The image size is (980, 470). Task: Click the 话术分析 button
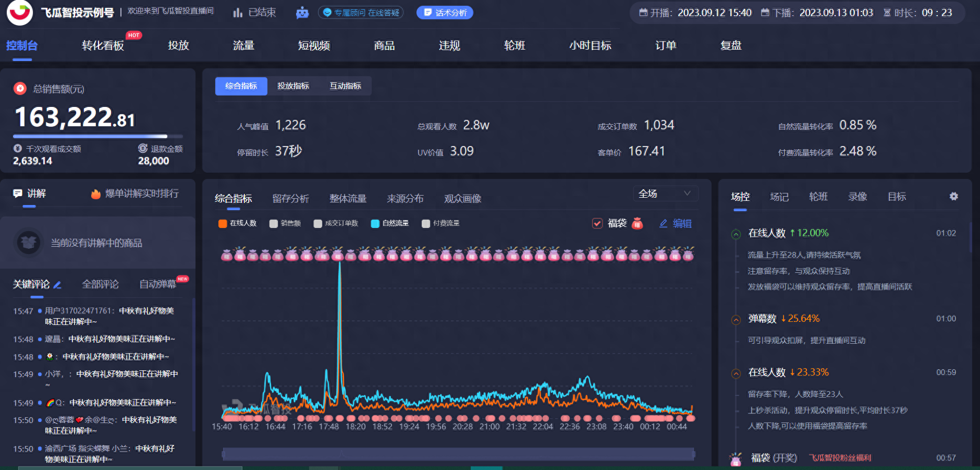point(445,13)
